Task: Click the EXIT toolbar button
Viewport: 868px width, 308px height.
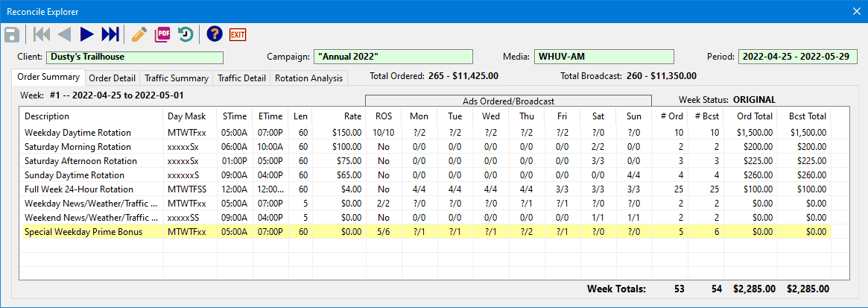Action: click(238, 34)
